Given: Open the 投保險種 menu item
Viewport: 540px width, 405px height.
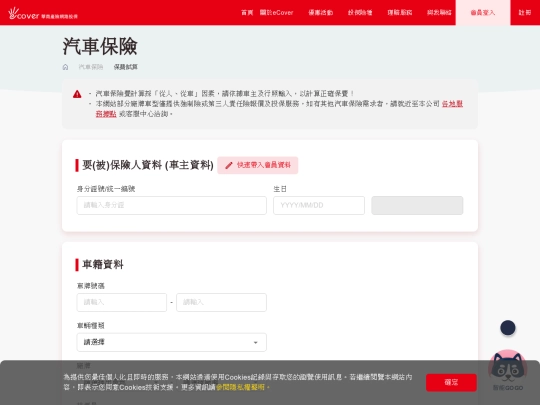Looking at the screenshot, I should [x=360, y=13].
